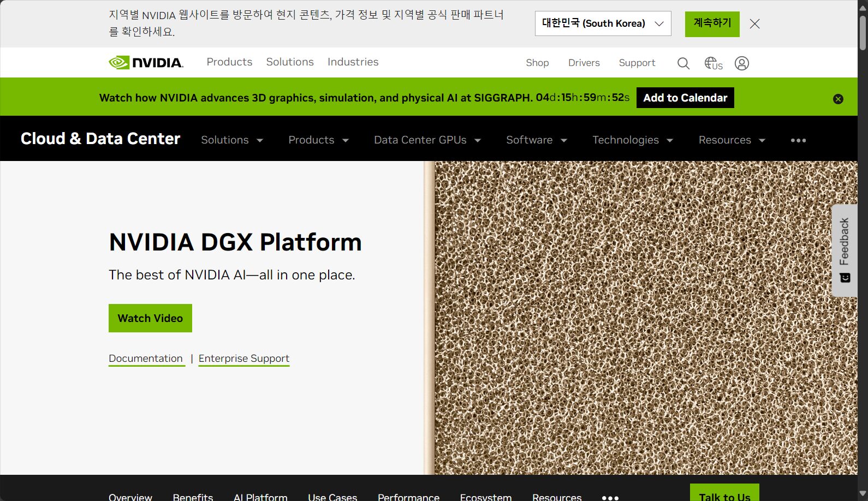
Task: Jump to the Benefits tab
Action: 193,497
